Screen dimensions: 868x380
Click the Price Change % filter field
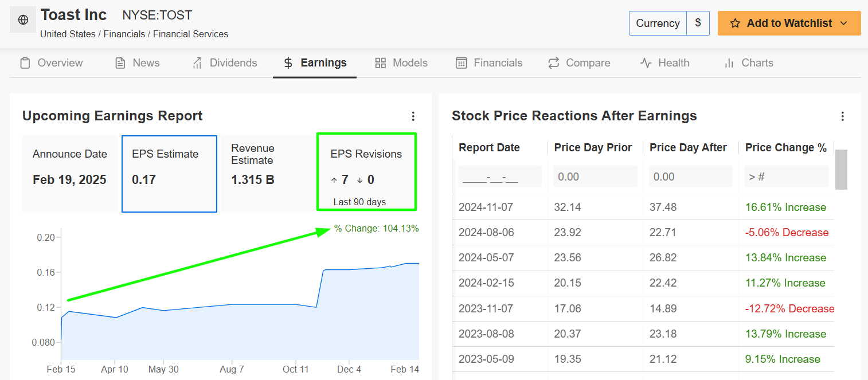[786, 177]
